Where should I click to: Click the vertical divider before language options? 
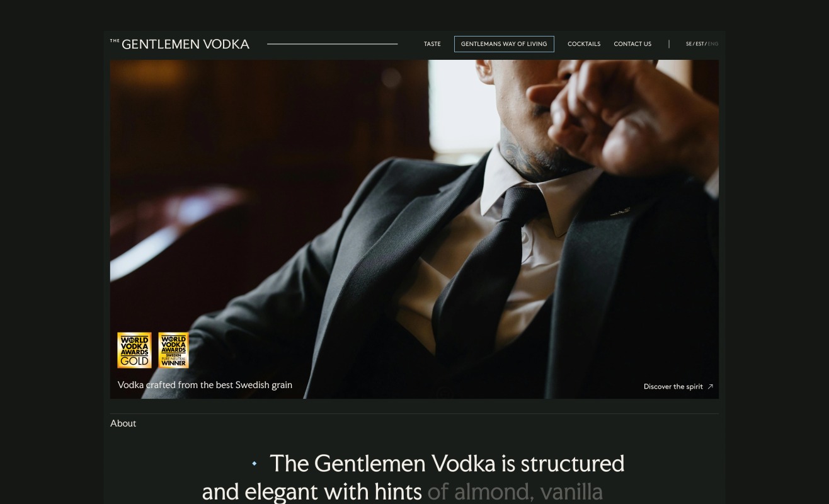point(669,44)
